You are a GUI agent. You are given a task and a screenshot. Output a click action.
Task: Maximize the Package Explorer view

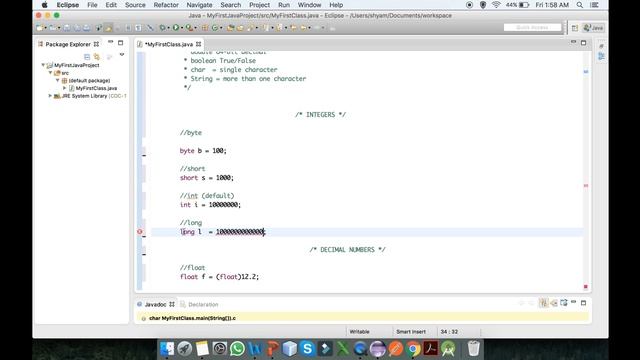pos(120,42)
